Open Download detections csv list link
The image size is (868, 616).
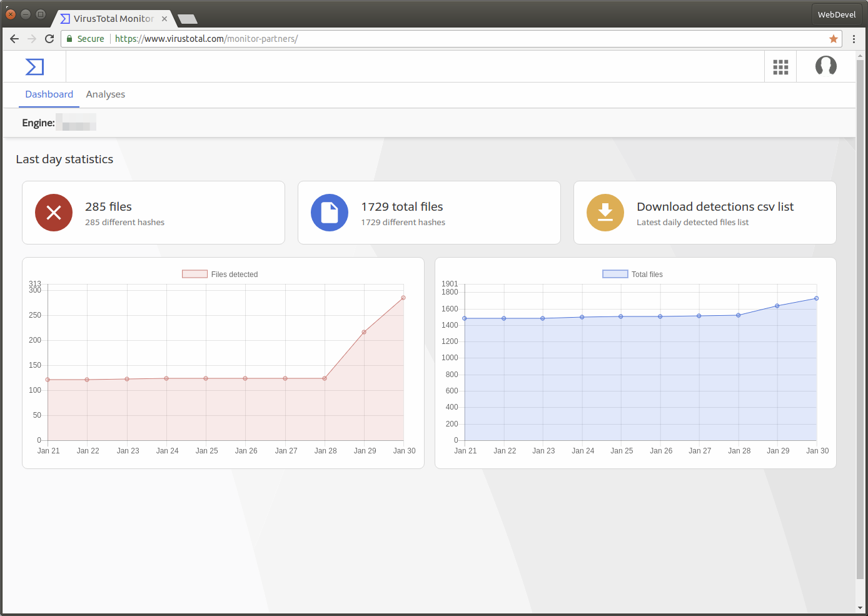[x=715, y=206]
